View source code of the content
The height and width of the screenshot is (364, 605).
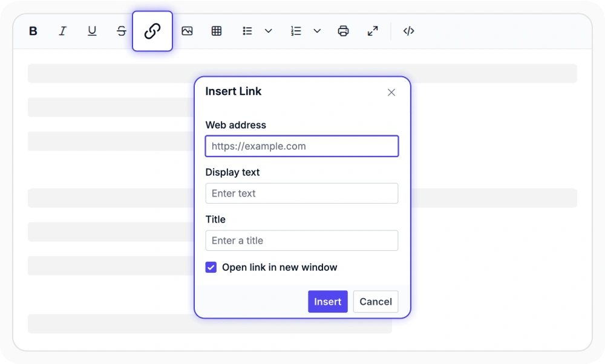coord(408,31)
